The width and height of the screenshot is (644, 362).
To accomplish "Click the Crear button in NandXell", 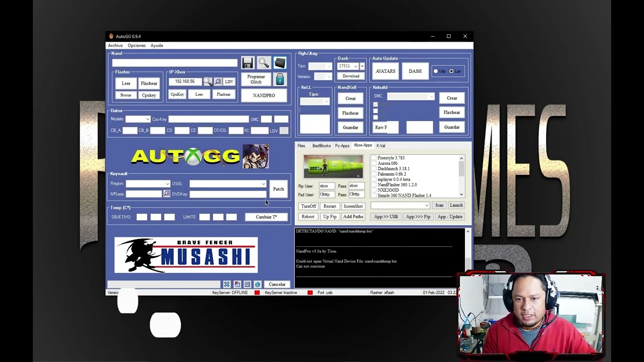I will point(351,99).
